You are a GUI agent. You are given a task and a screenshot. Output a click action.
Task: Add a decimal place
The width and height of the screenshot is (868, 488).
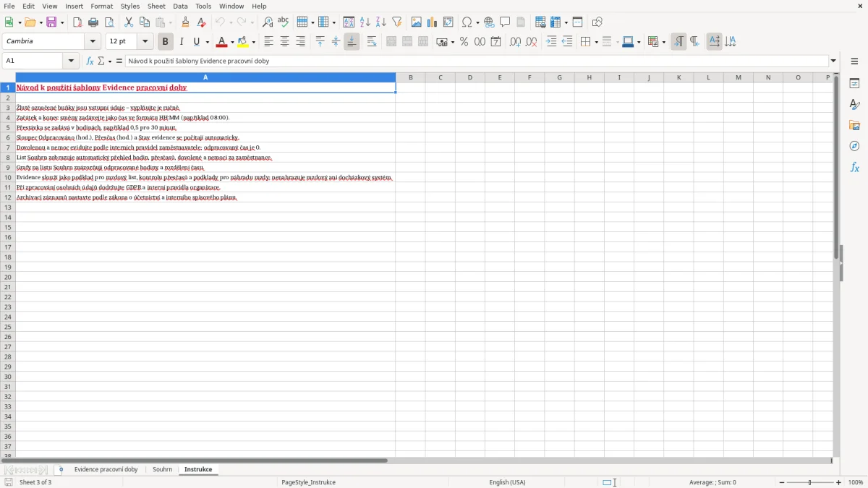click(516, 42)
